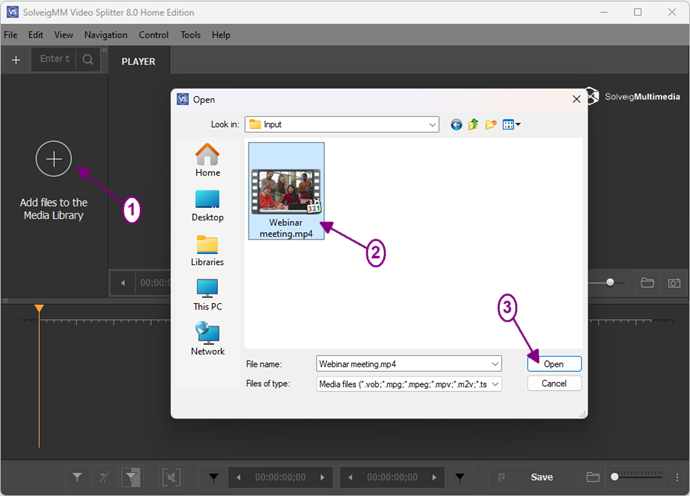Click the Save button in bottom toolbar
Screen dimensions: 690x496
pyautogui.click(x=542, y=477)
